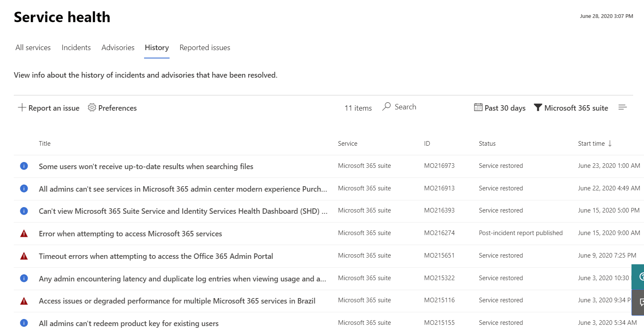The image size is (644, 329).
Task: Sort by the Service column header
Action: (x=347, y=143)
